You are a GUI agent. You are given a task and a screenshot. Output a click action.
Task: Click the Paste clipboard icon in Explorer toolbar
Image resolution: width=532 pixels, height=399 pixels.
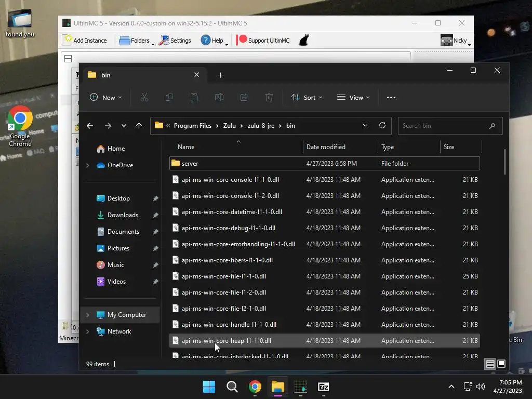pyautogui.click(x=194, y=98)
